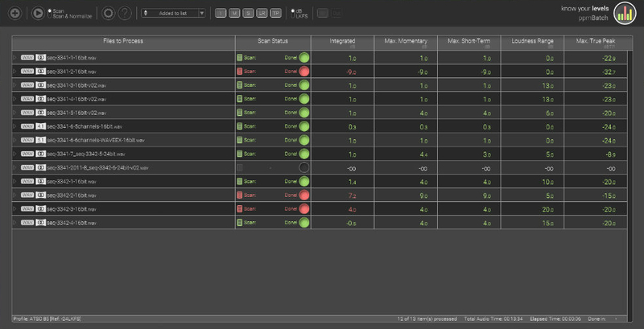The image size is (644, 329).
Task: Click the Files to Process column header
Action: tap(123, 42)
